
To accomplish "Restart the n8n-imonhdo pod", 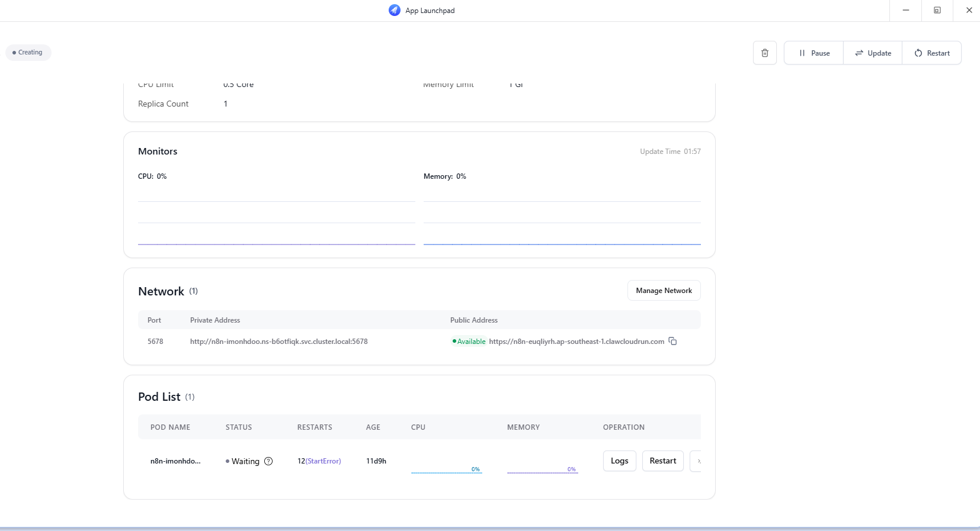I will pos(662,461).
